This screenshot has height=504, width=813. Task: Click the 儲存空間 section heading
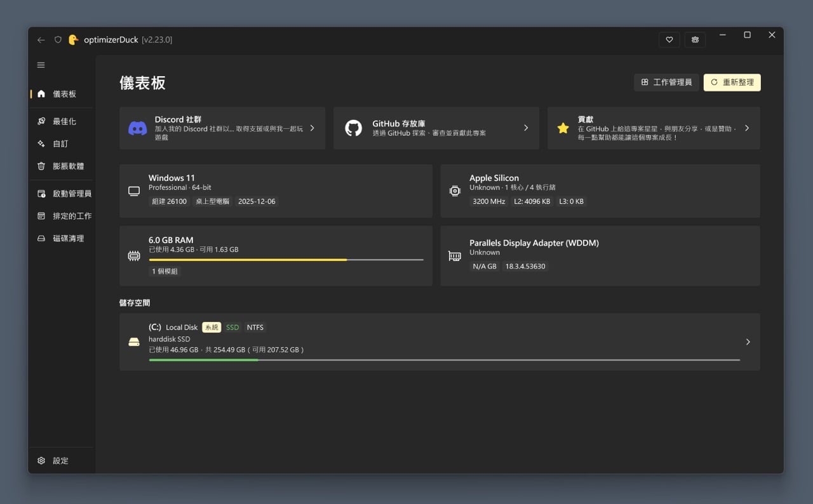coord(135,303)
